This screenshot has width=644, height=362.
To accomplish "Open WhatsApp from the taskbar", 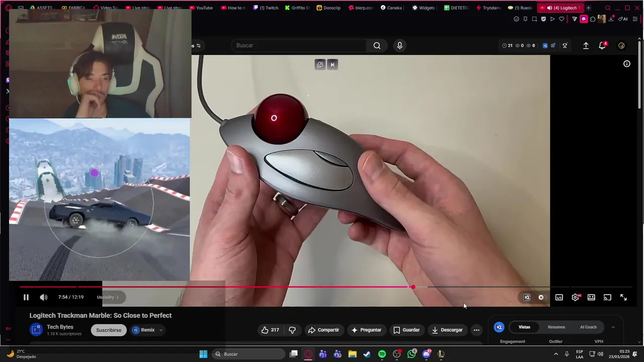I will pyautogui.click(x=412, y=354).
